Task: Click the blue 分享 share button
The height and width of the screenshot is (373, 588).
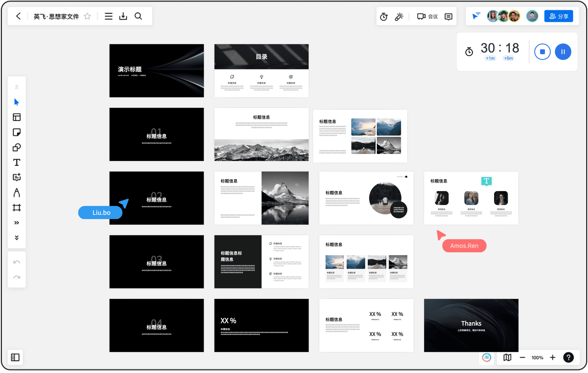Action: pos(558,16)
